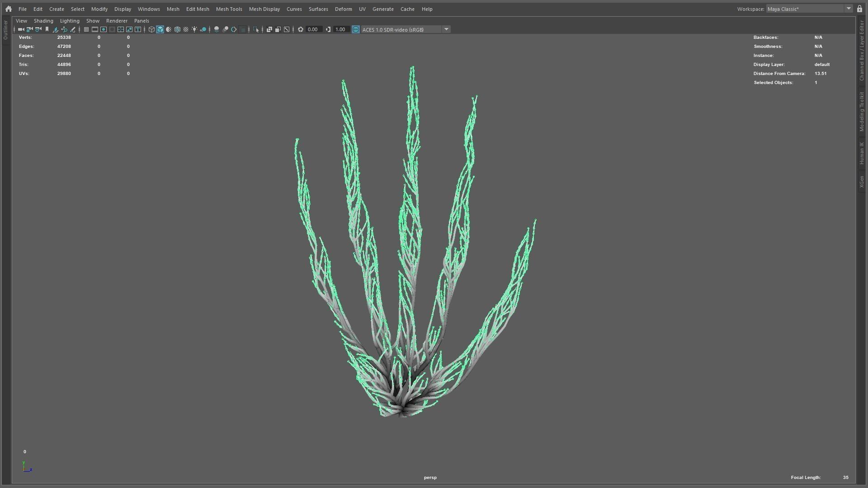The width and height of the screenshot is (868, 488).
Task: Open the panel Renderer menu
Action: 117,21
